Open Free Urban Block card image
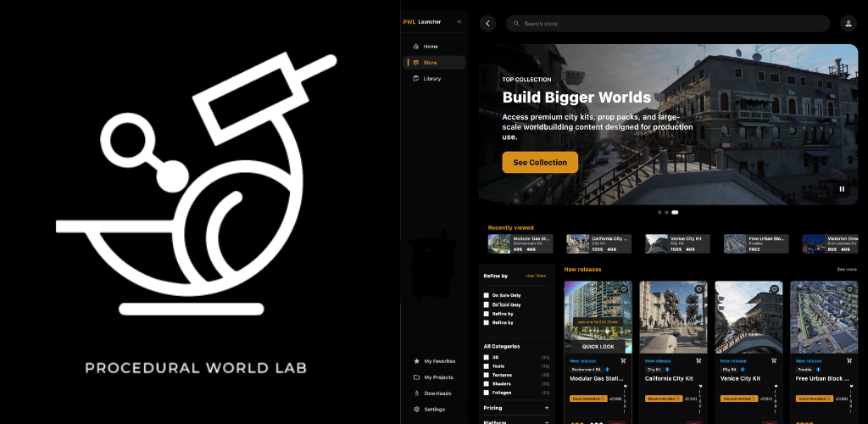868x424 pixels. 824,317
